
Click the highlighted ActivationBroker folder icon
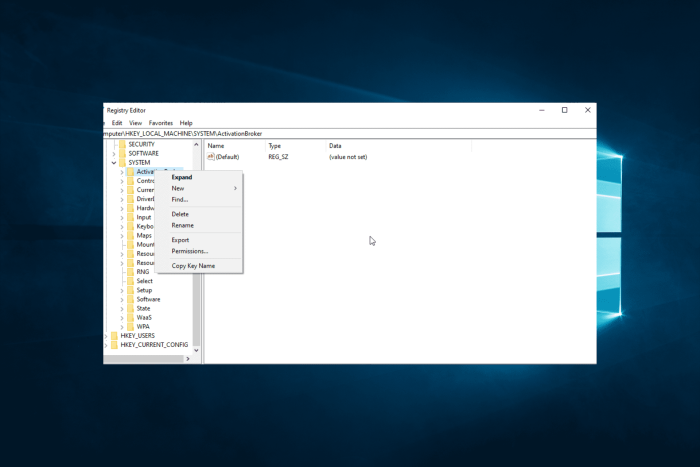click(x=130, y=171)
